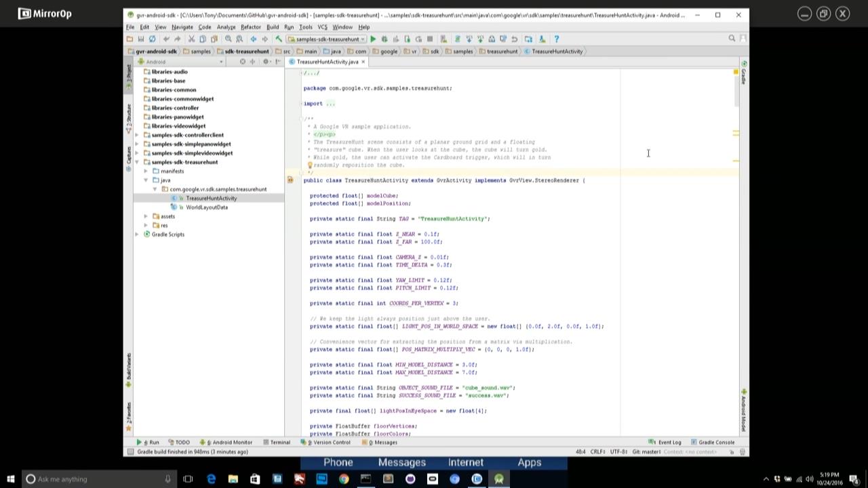This screenshot has width=868, height=488.
Task: Expand the samples-sdk-simplepanowidget module
Action: point(137,144)
